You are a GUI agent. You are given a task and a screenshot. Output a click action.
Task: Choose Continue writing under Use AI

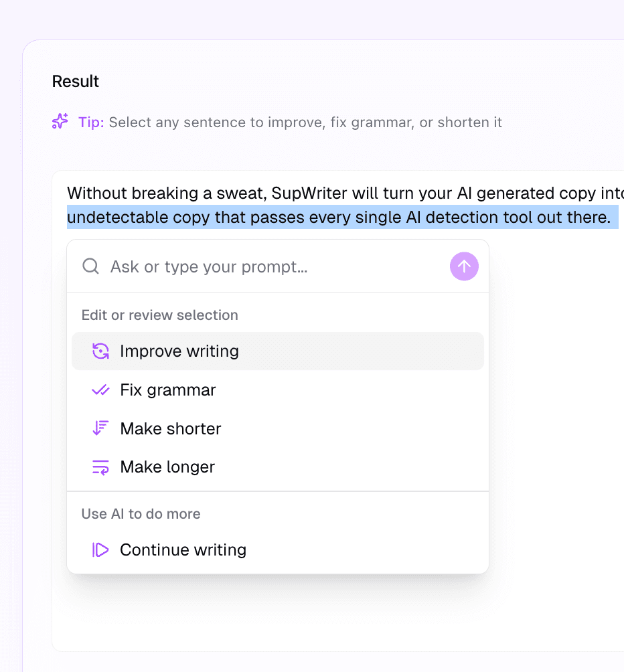[x=183, y=550]
